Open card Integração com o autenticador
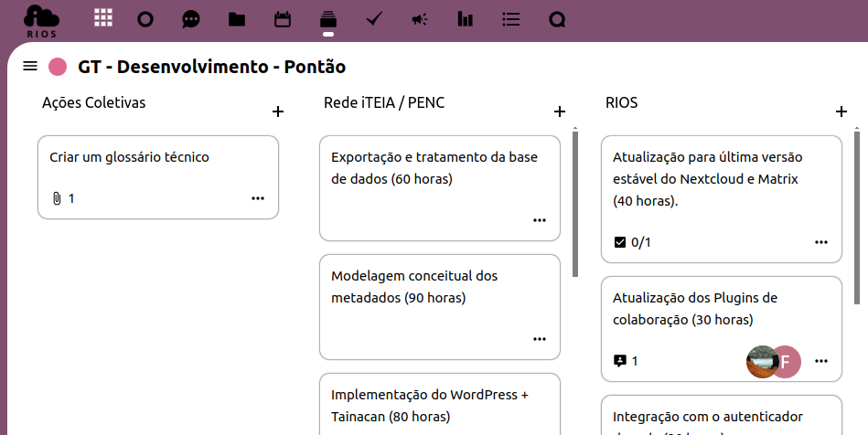The width and height of the screenshot is (868, 435). (722, 416)
